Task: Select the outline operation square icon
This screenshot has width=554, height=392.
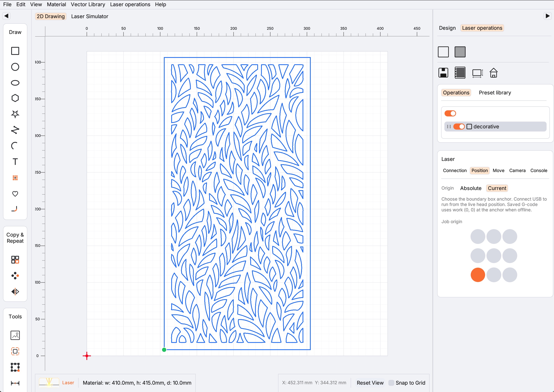Action: [443, 52]
